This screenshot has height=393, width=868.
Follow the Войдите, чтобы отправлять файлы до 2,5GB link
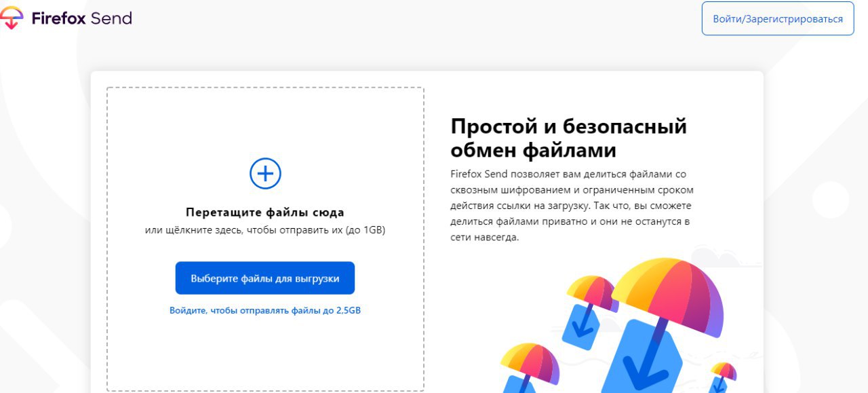tap(265, 311)
